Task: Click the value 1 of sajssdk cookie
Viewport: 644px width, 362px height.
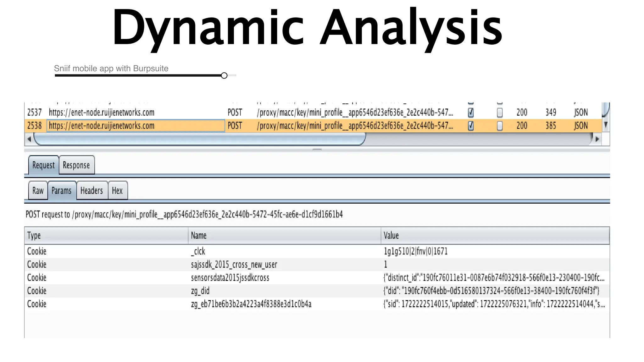Action: click(x=386, y=265)
